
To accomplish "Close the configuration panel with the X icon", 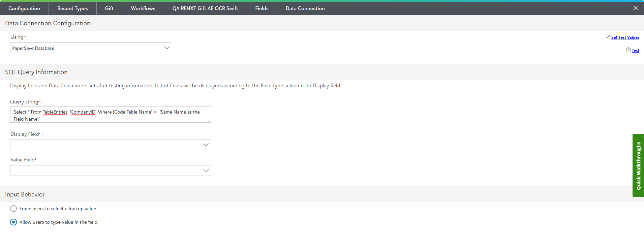I will pyautogui.click(x=635, y=8).
